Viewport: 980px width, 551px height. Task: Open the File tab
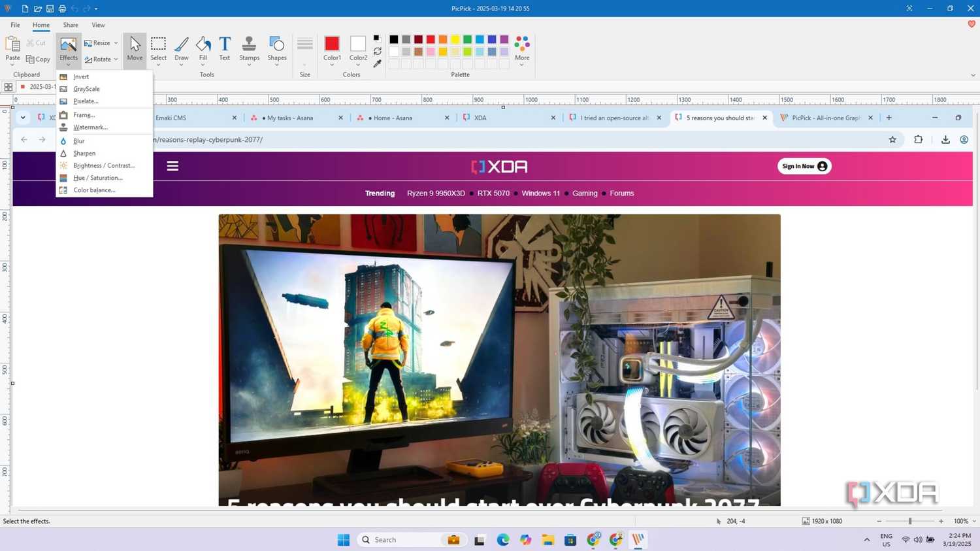click(x=15, y=25)
